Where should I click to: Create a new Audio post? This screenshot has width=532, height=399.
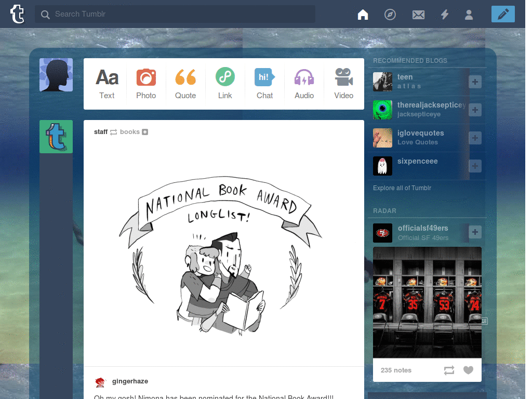tap(304, 84)
